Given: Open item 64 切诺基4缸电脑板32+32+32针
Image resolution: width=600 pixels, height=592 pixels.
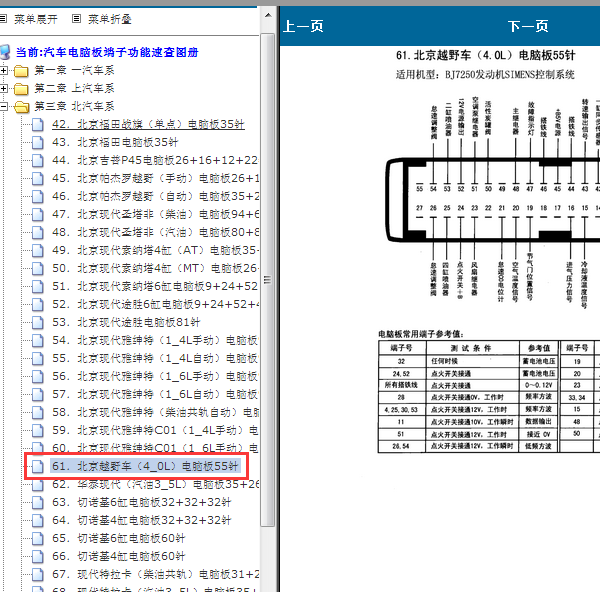Looking at the screenshot, I should point(142,520).
